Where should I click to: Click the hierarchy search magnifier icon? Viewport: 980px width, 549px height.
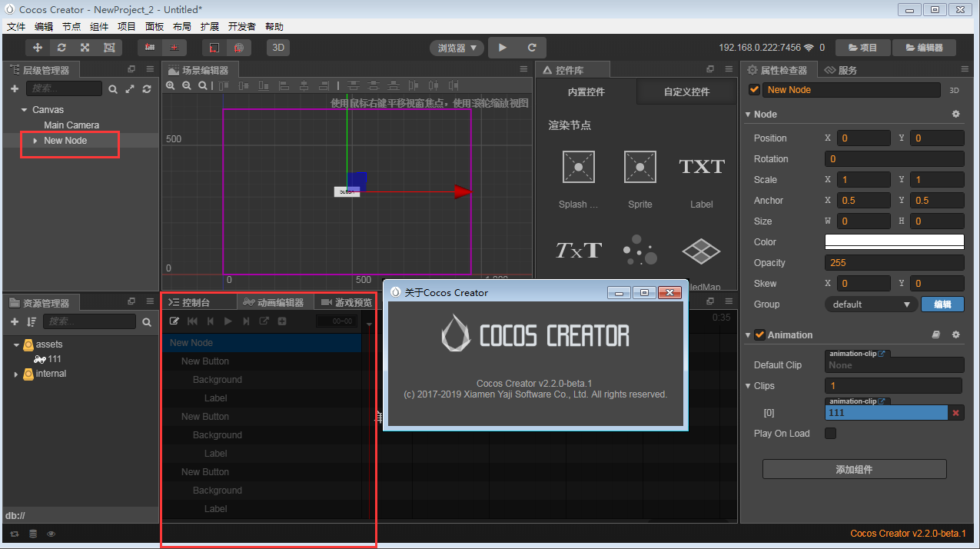pyautogui.click(x=113, y=89)
